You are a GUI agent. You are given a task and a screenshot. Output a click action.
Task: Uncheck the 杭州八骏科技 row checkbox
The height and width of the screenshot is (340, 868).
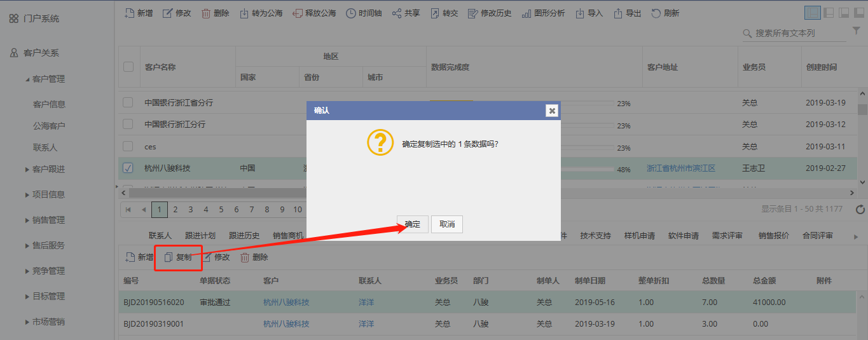[128, 168]
